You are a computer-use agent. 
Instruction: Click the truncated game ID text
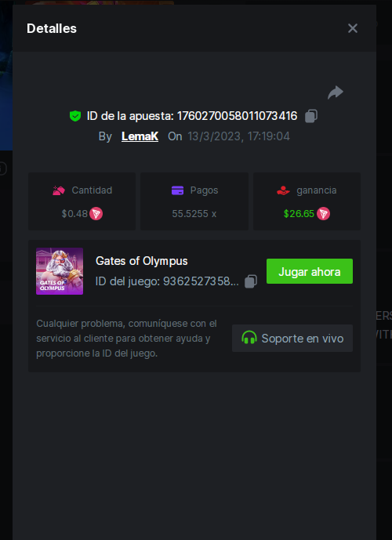167,281
